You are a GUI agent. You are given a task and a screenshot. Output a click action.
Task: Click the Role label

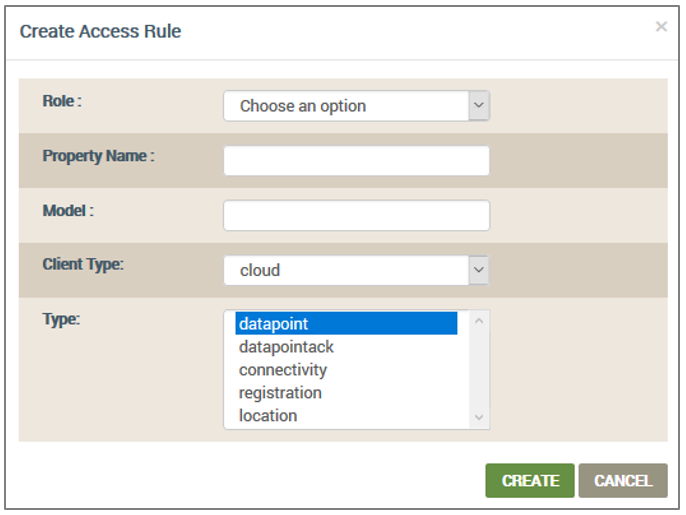pyautogui.click(x=62, y=101)
